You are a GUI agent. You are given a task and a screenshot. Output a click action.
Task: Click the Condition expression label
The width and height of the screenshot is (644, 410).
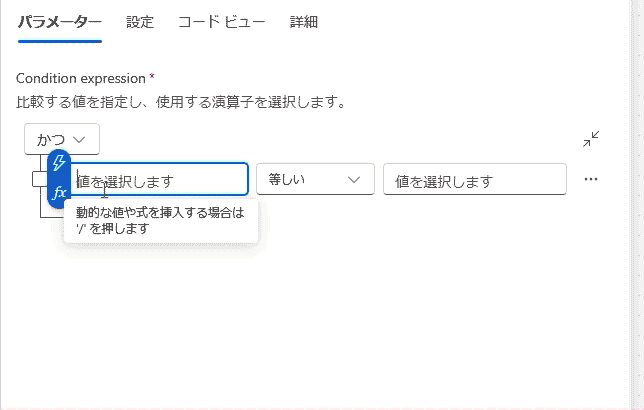tap(80, 78)
